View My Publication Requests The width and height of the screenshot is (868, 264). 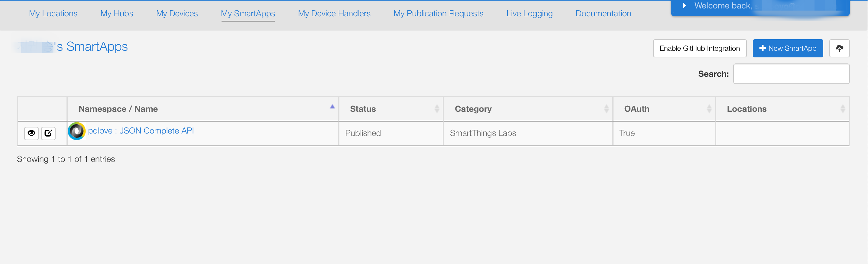click(438, 14)
